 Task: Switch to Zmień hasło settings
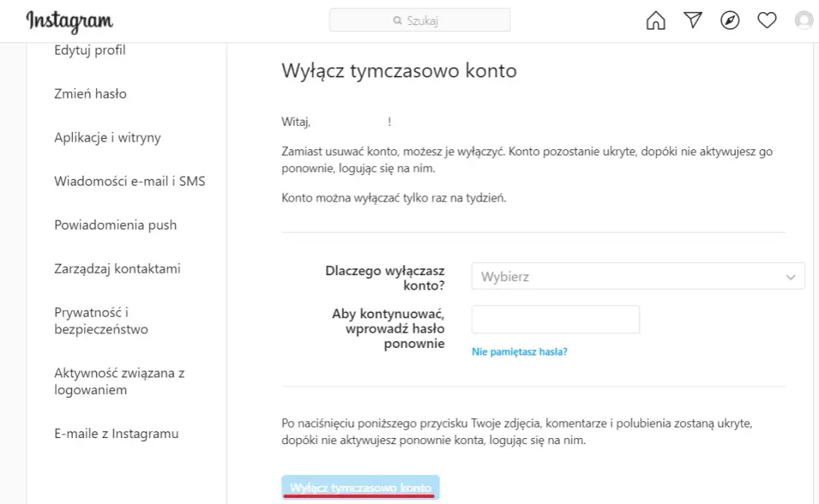(x=91, y=93)
